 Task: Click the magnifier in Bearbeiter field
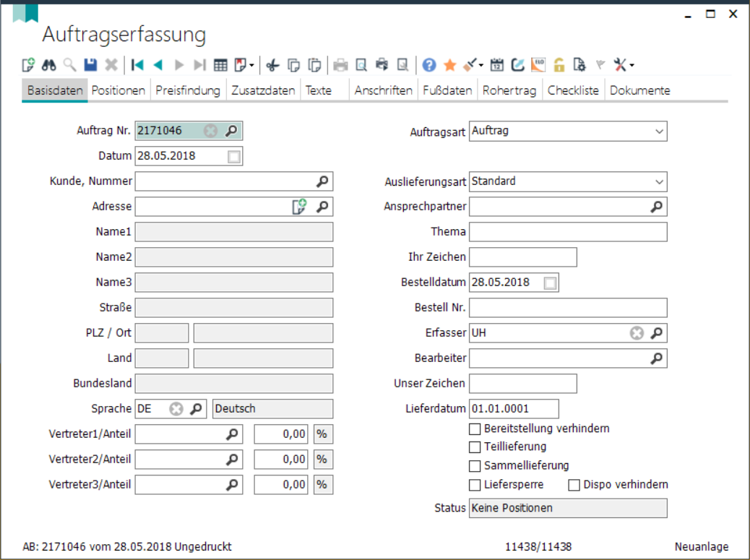pos(657,358)
